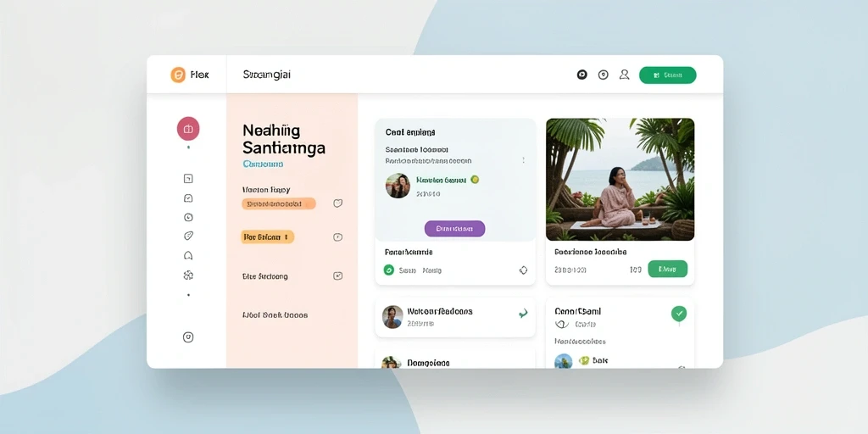Click the diamond icon in the first card's footer
Screen dimensions: 868x434
[523, 270]
